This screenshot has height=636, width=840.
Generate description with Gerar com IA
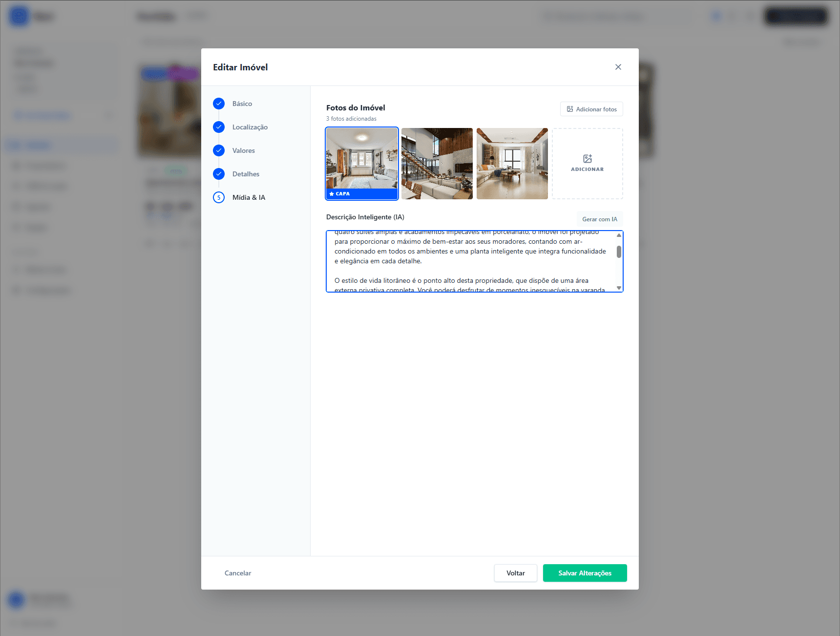tap(599, 219)
